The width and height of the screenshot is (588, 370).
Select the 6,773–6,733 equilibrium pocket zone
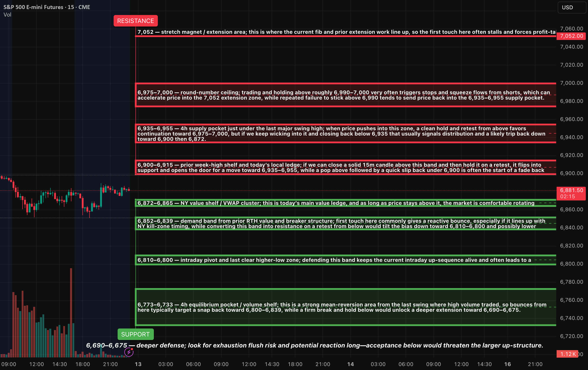[342, 307]
